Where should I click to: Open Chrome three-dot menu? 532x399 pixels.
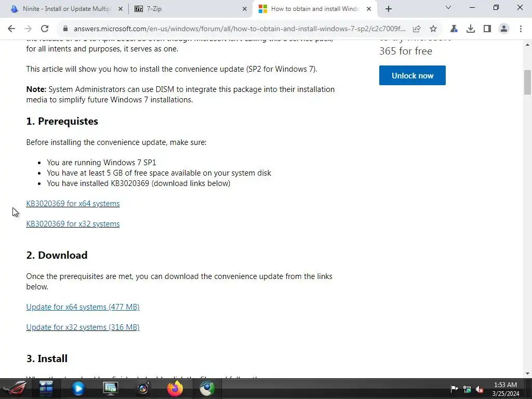pos(521,29)
